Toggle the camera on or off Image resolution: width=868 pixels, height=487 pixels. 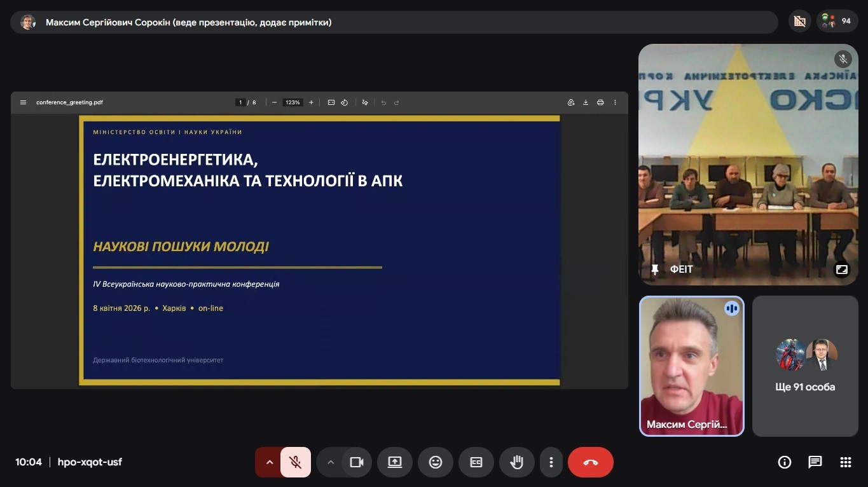tap(357, 462)
